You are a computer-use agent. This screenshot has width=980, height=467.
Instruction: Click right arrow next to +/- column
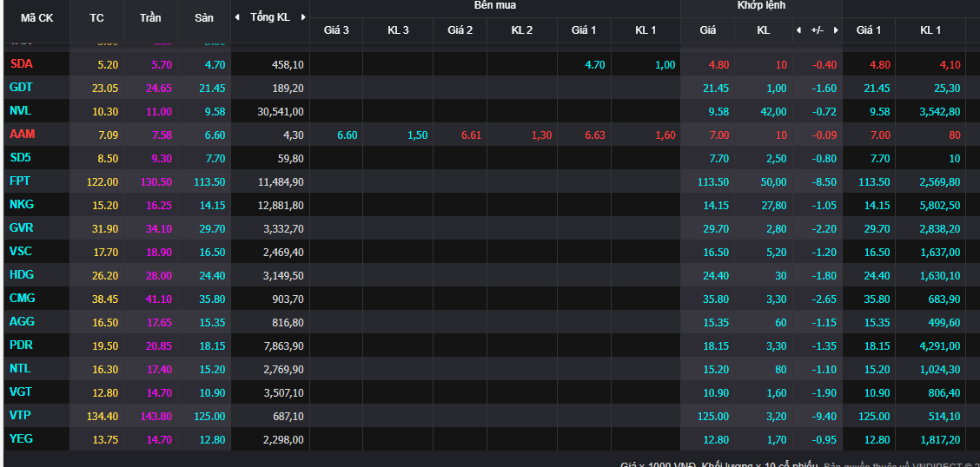point(836,30)
